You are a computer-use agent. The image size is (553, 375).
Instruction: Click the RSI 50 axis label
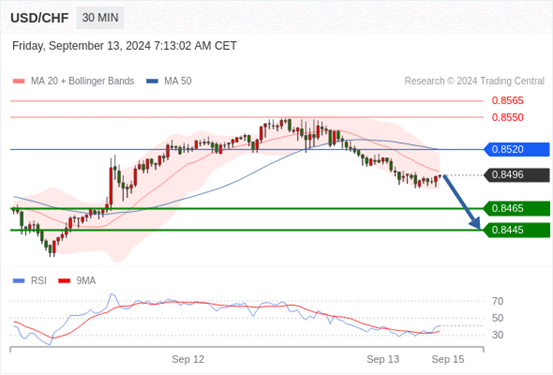click(498, 318)
